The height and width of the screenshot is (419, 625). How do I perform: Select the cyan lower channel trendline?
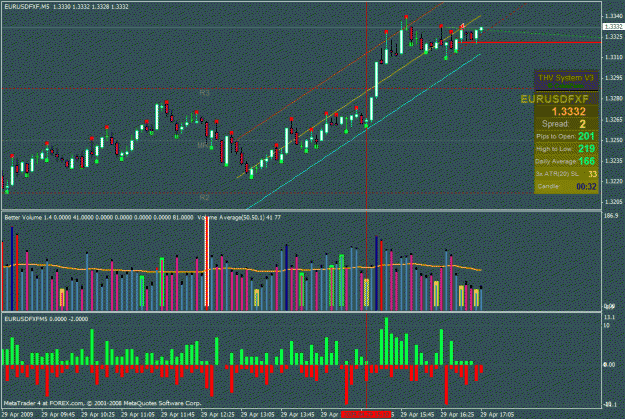pos(364,132)
